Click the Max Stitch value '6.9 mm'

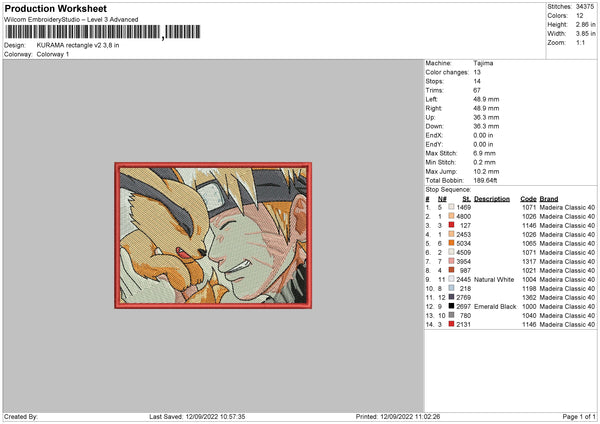click(x=484, y=153)
